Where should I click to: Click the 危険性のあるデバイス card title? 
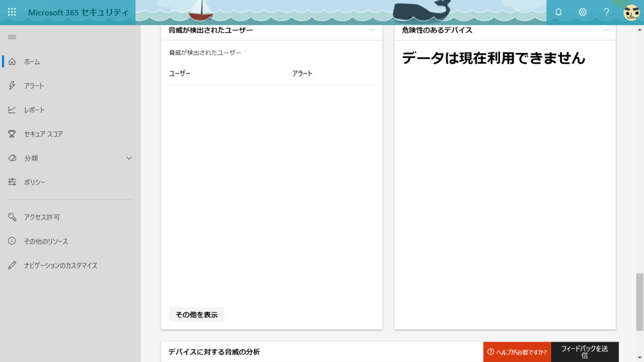click(437, 30)
